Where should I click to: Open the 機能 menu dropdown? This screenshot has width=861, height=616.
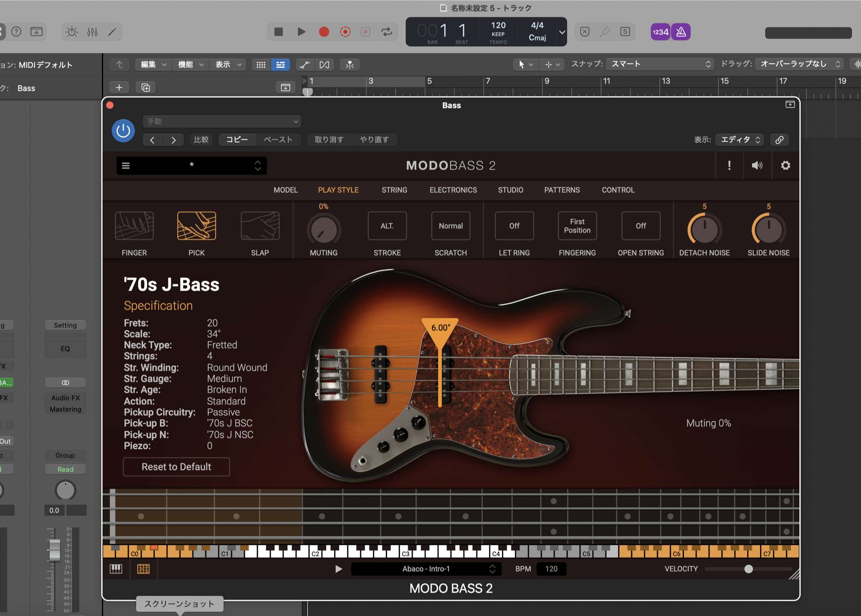coord(191,65)
